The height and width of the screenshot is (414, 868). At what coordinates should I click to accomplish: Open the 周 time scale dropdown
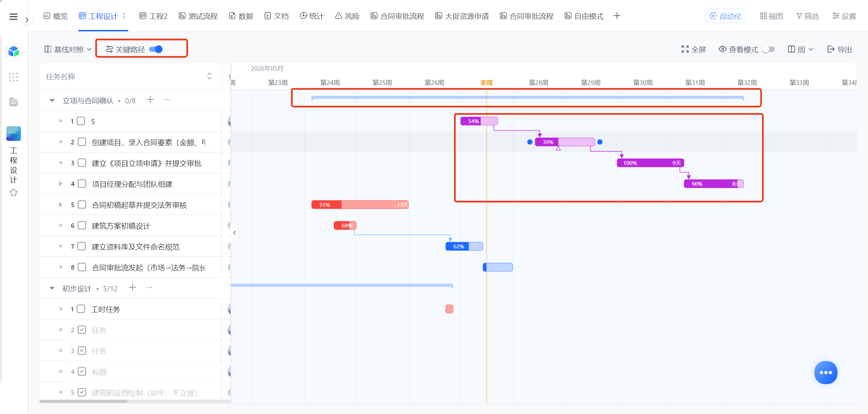(801, 49)
